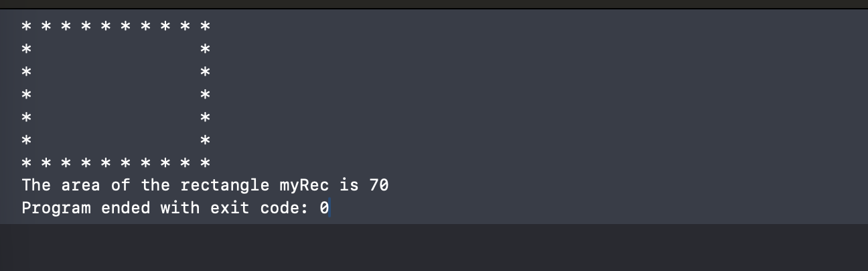Viewport: 868px width, 271px height.
Task: Place cursor at end of console output
Action: [x=330, y=208]
